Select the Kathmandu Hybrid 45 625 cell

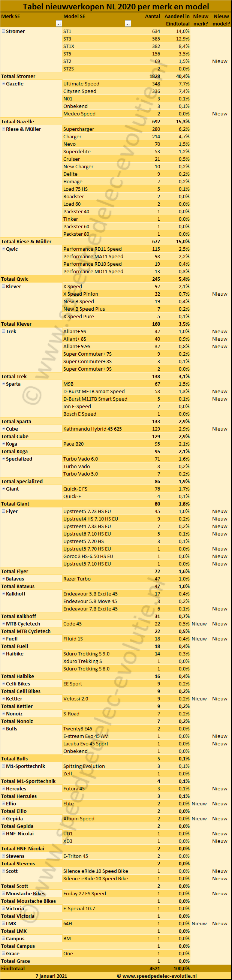93,429
